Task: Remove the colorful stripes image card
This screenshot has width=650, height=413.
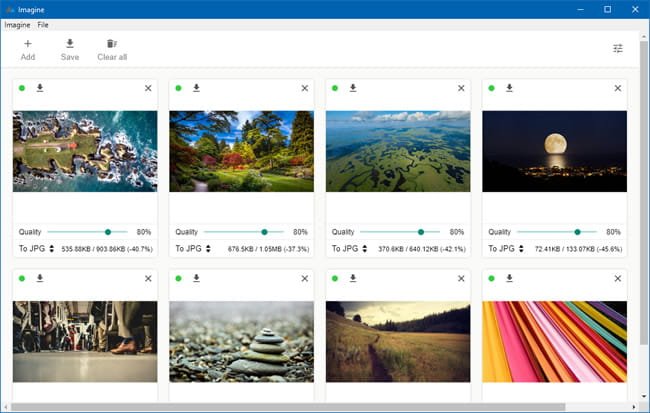Action: pyautogui.click(x=617, y=278)
